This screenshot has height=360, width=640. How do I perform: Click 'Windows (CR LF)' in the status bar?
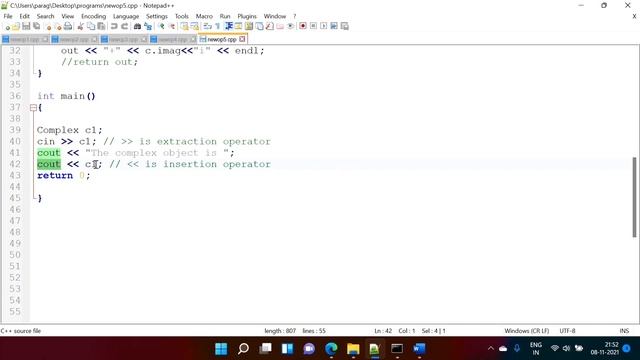(527, 331)
